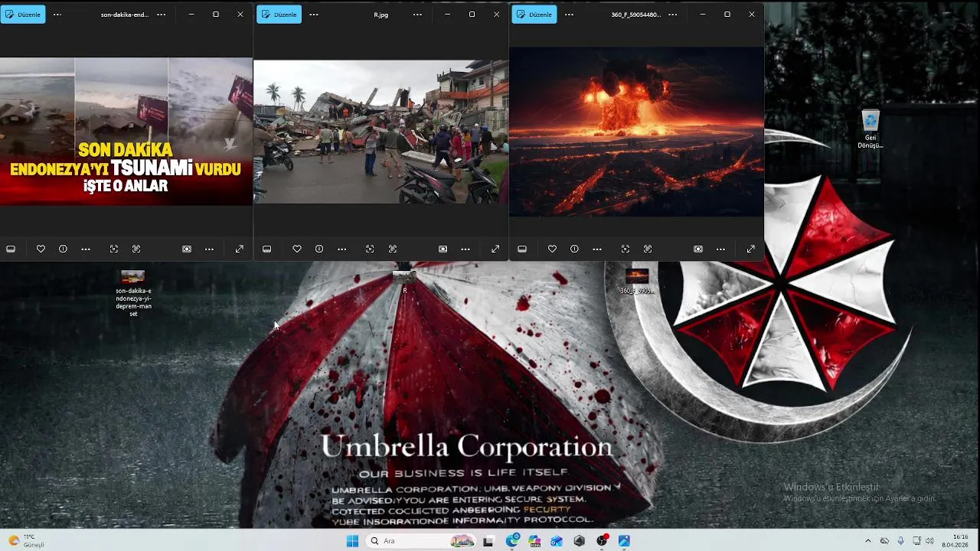
Task: Zoom to fit in the 360_F explosion window
Action: [626, 249]
